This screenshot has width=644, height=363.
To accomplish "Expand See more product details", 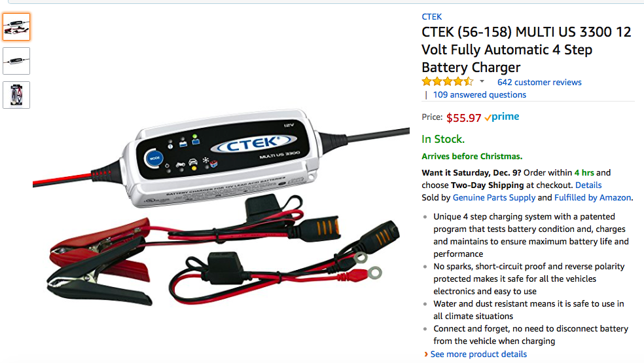I will tap(478, 354).
